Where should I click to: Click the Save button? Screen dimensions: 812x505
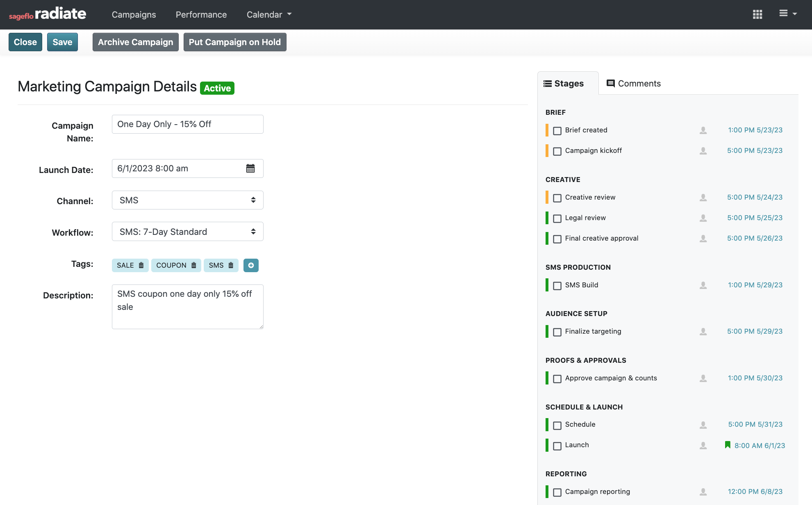pos(62,42)
